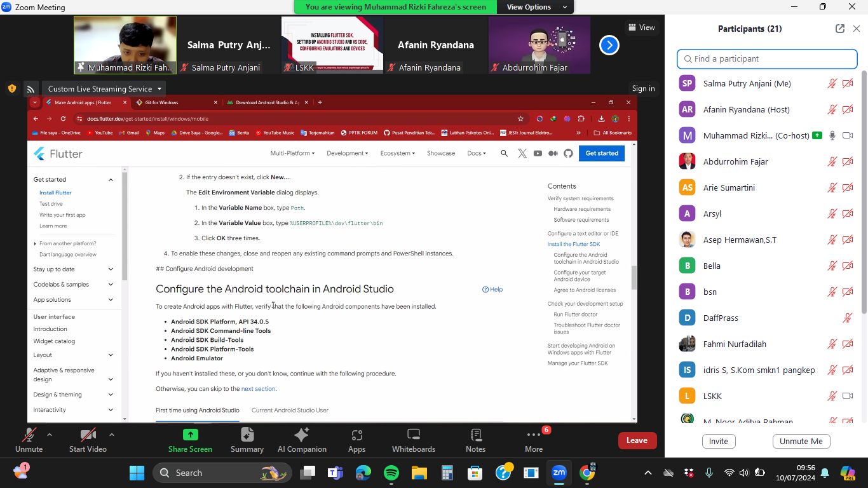The width and height of the screenshot is (868, 488).
Task: Select Current Android Studio User tab
Action: point(290,410)
